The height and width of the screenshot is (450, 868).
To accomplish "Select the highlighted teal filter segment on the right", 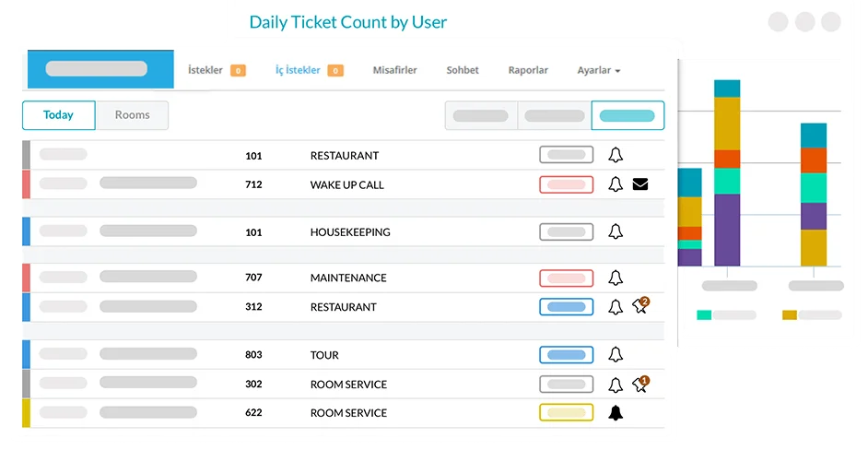I will click(628, 116).
